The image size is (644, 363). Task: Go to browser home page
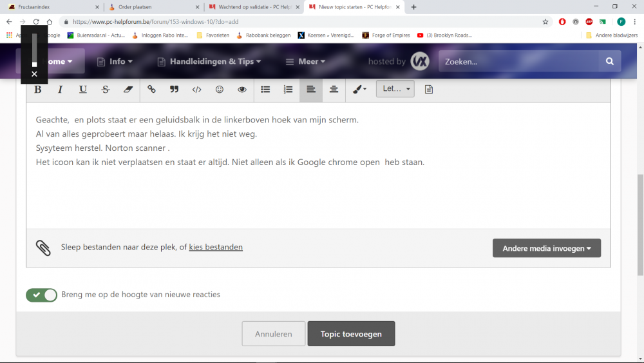(x=50, y=22)
